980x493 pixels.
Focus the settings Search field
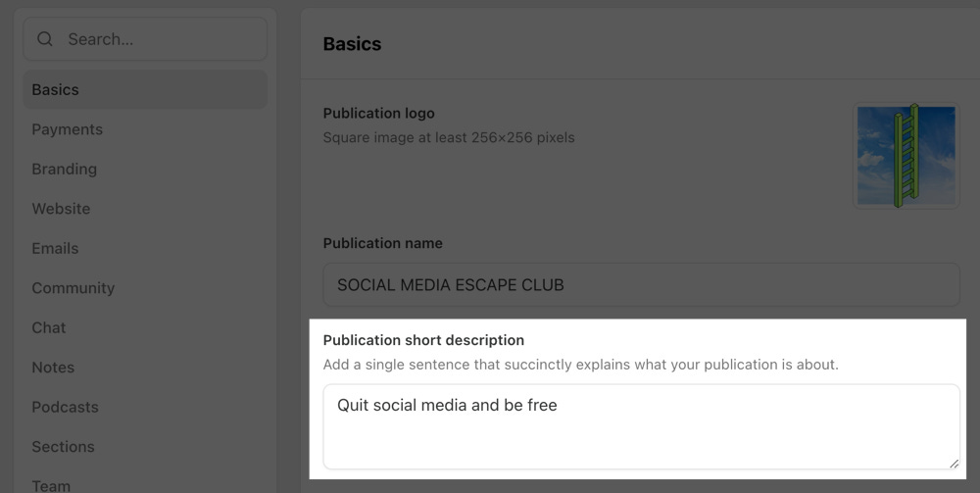point(157,39)
